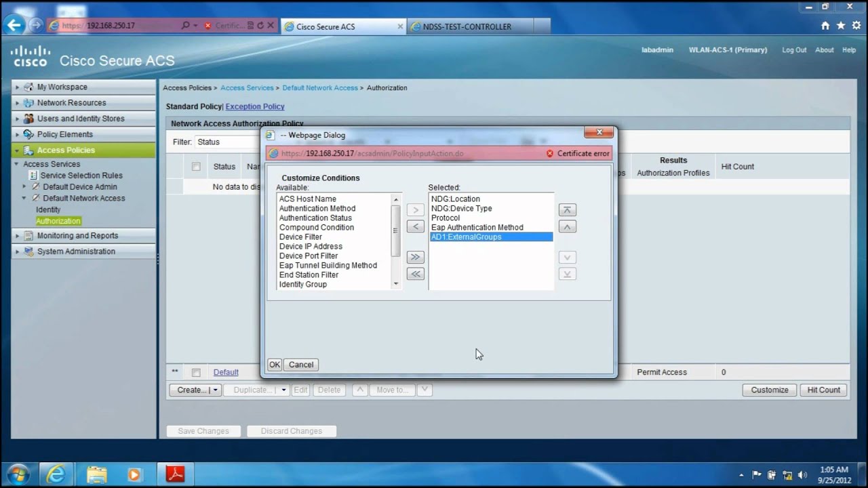
Task: Click the Favorites star icon
Action: pyautogui.click(x=841, y=26)
